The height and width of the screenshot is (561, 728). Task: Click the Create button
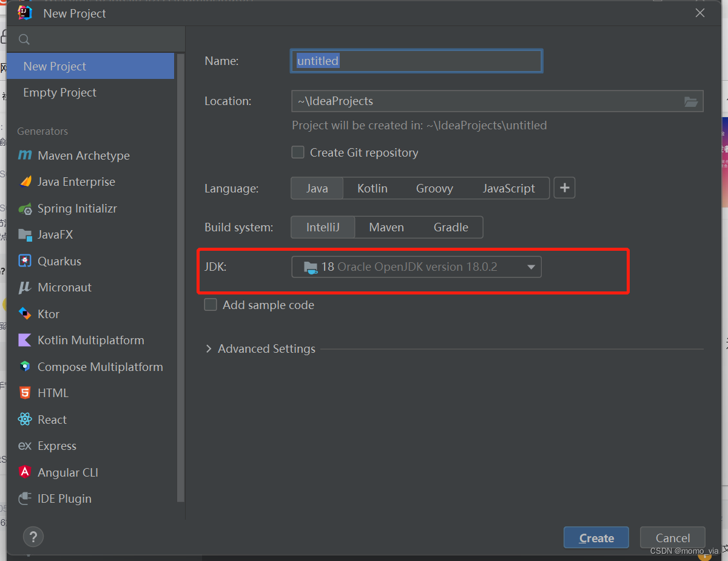pos(596,538)
